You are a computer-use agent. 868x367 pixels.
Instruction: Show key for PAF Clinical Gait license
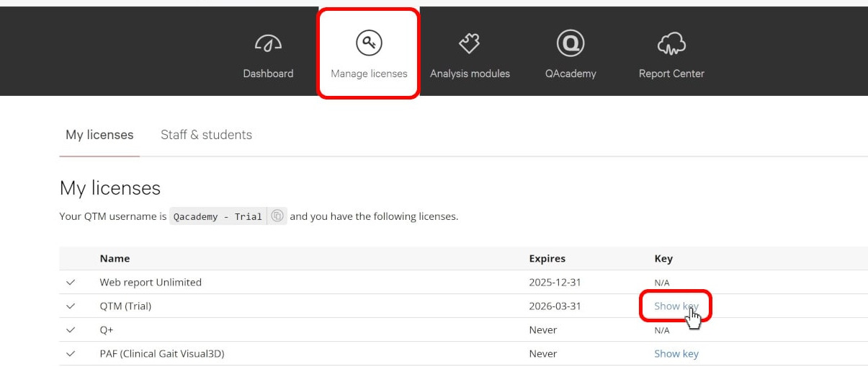click(x=676, y=354)
